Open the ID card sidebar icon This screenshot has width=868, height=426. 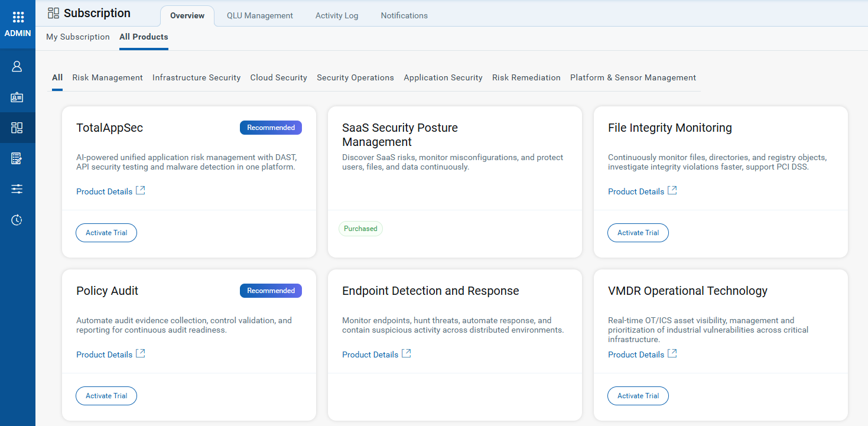click(x=17, y=97)
